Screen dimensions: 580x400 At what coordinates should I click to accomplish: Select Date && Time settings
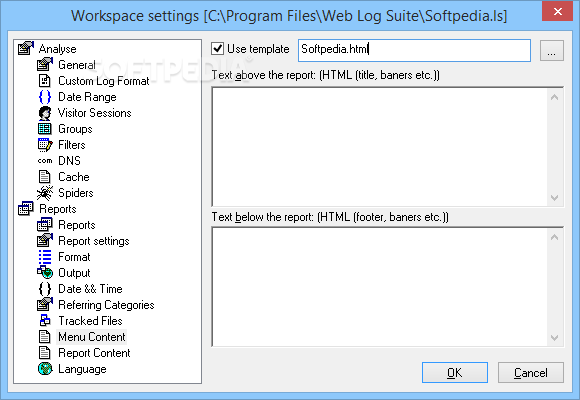90,289
